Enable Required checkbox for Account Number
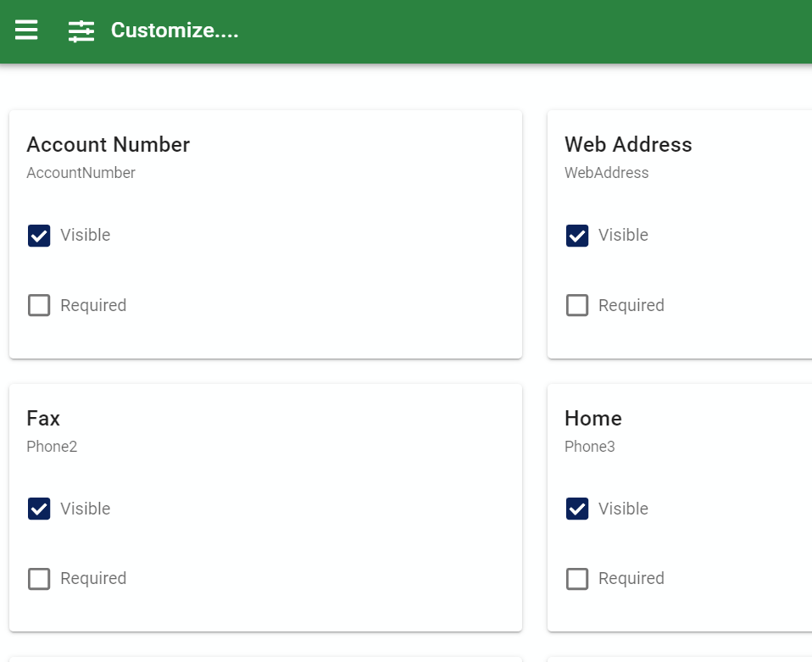Viewport: 812px width, 662px height. 39,305
